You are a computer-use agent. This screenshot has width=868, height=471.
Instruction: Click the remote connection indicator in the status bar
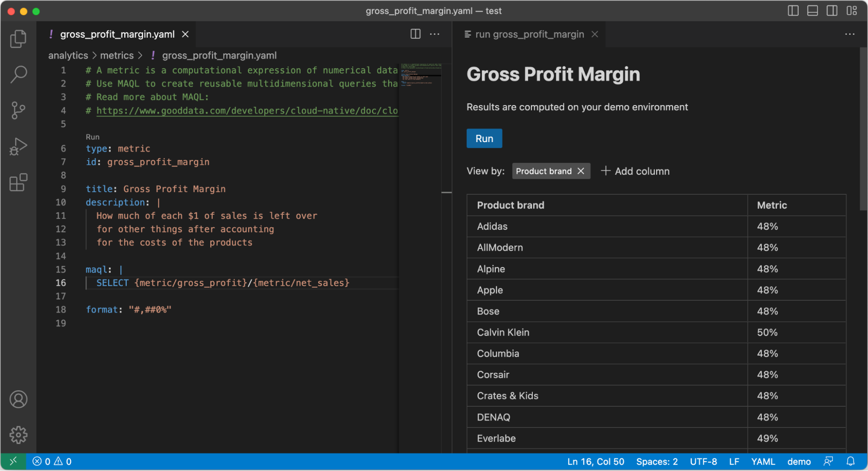(14, 461)
